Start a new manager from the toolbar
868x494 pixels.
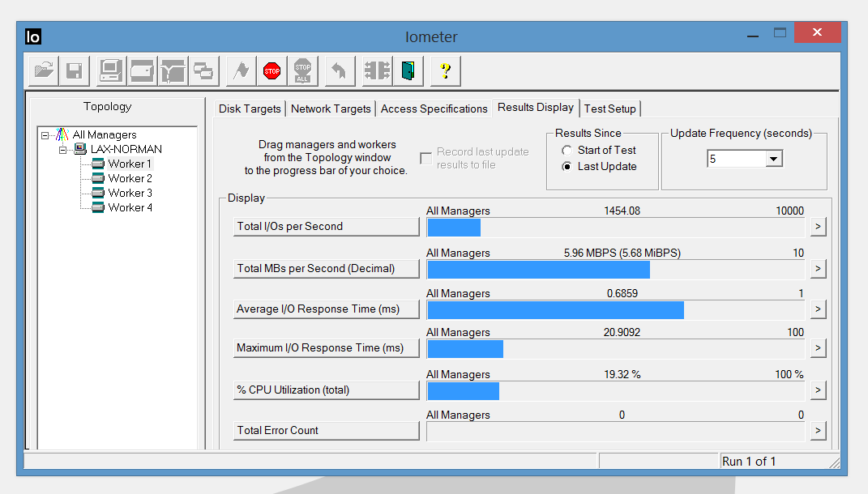pos(111,70)
